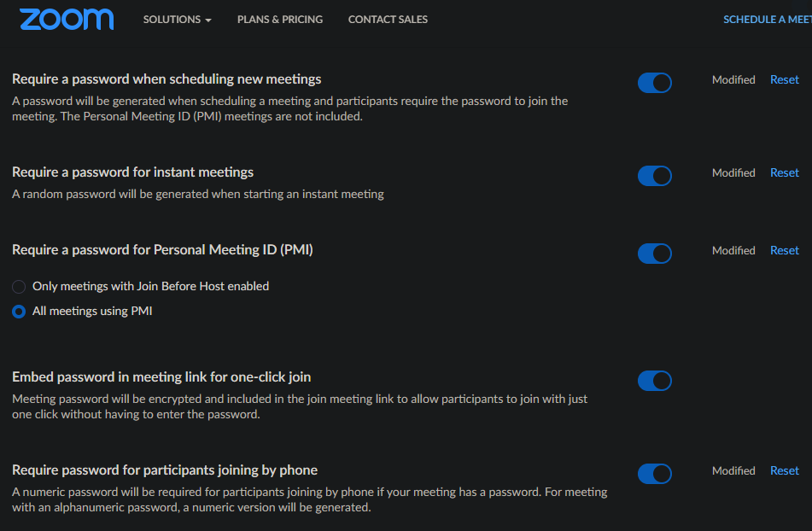Viewport: 812px width, 531px height.
Task: Click Schedule a Meeting link
Action: [x=768, y=20]
